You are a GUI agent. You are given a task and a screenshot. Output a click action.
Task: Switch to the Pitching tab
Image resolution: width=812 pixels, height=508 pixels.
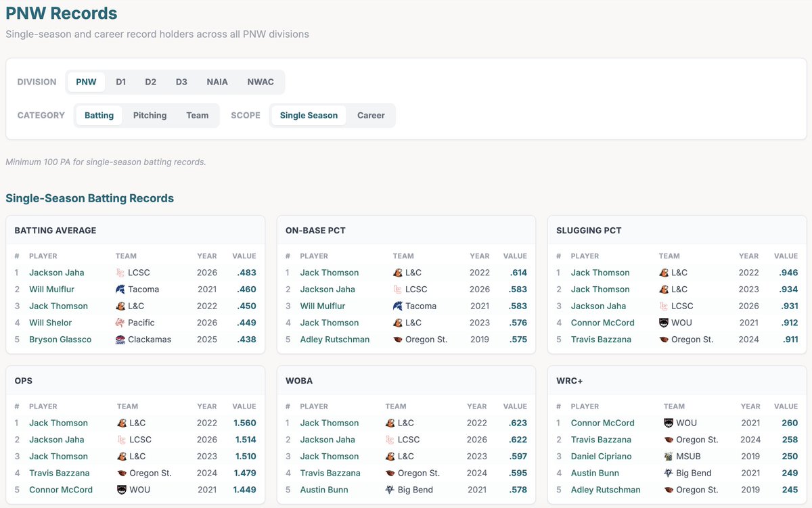pyautogui.click(x=150, y=115)
